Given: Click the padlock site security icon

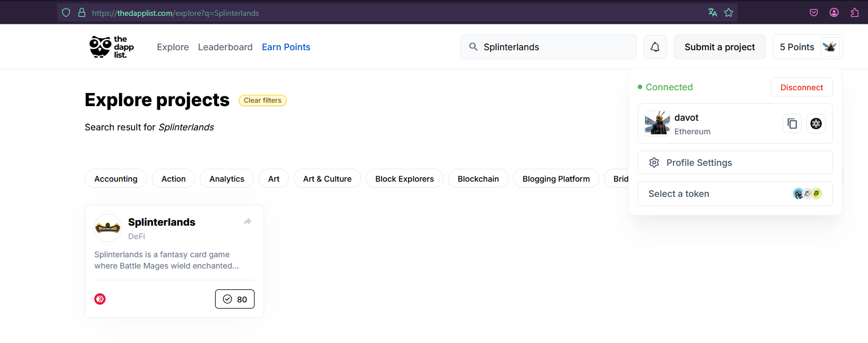Looking at the screenshot, I should [x=82, y=12].
